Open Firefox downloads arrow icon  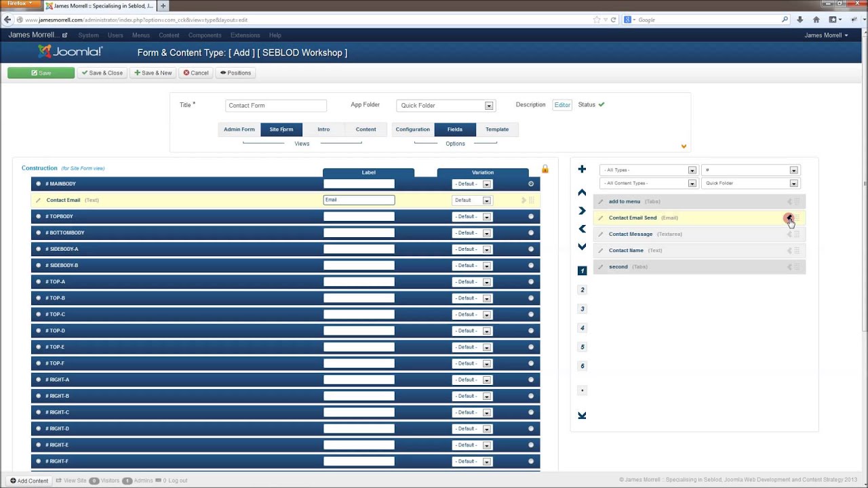800,20
